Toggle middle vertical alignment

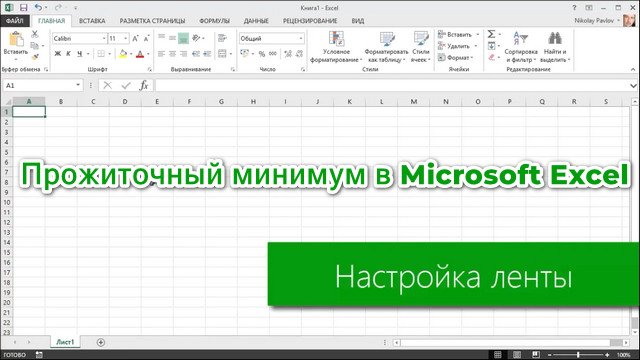(x=173, y=38)
